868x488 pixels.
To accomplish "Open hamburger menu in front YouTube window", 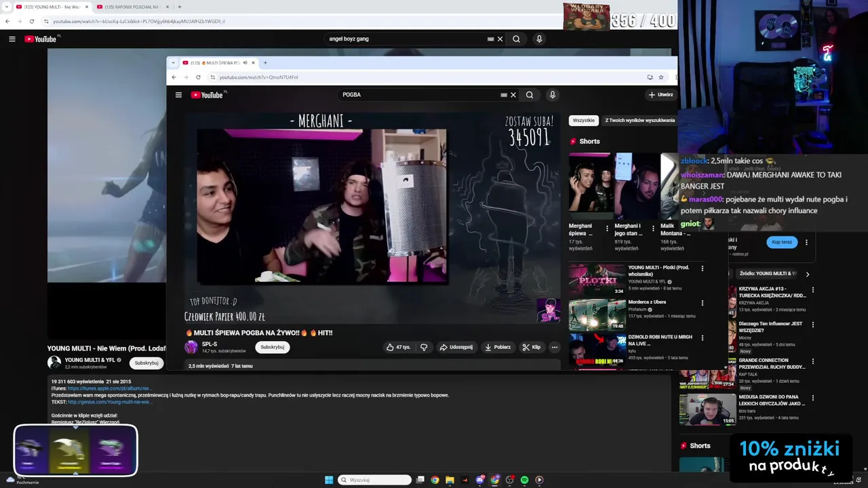I will [178, 95].
